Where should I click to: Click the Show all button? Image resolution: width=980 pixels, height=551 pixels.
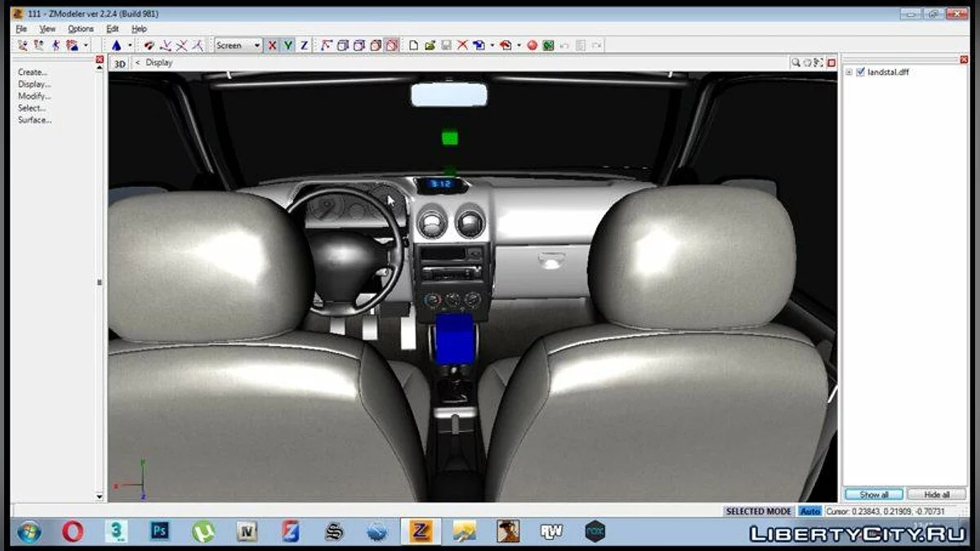874,495
